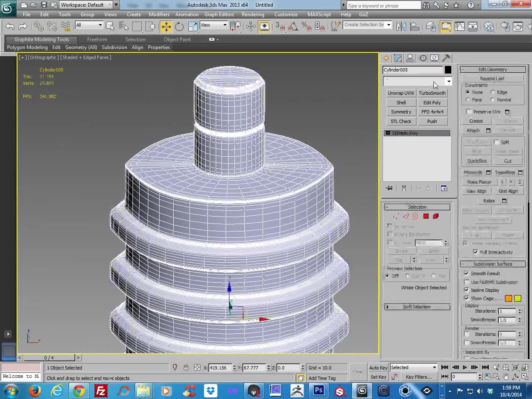
Task: Select Polygon sub-object level red square
Action: 426,216
